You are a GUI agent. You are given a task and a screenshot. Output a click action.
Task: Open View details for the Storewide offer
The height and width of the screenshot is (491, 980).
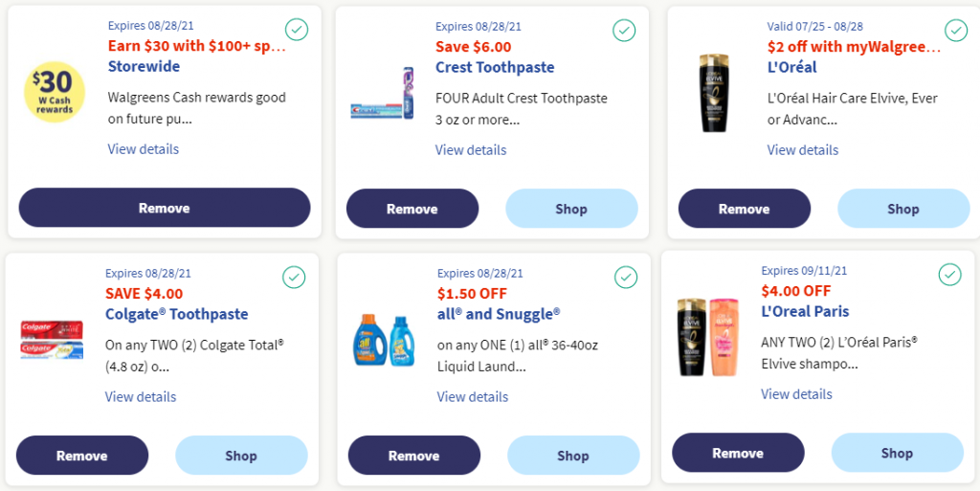click(x=144, y=149)
